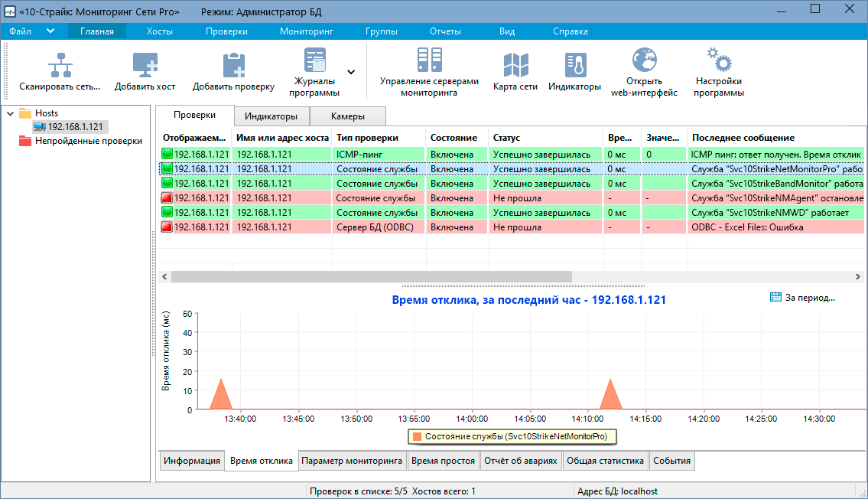The width and height of the screenshot is (868, 499).
Task: Click the computer icon of host 192.168.1.121
Action: tap(39, 127)
